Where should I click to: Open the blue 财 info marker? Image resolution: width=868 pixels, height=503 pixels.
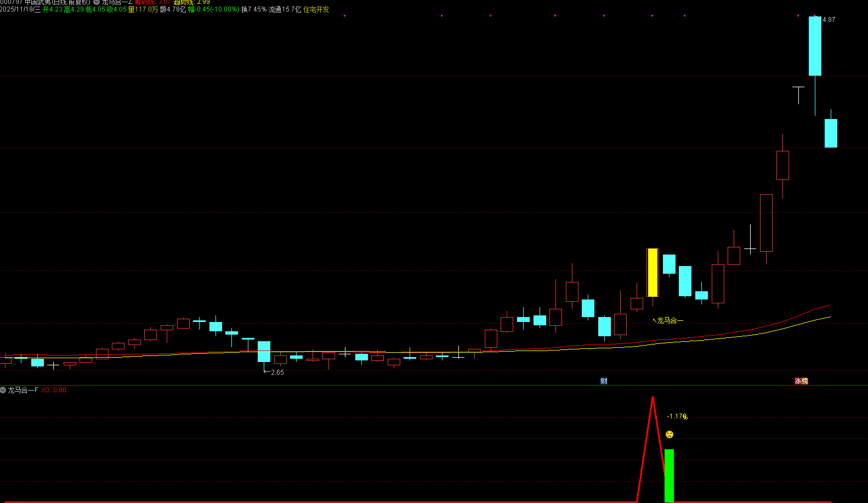pyautogui.click(x=604, y=381)
